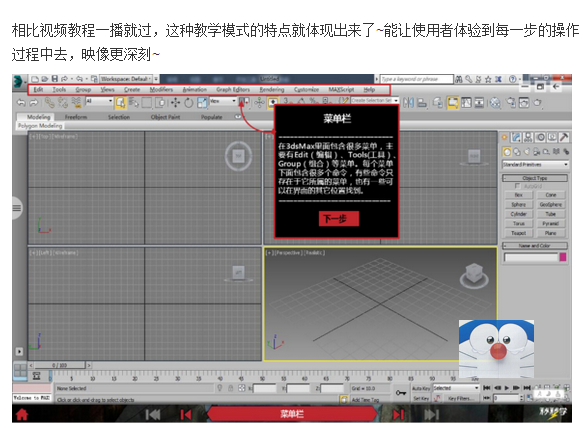Open the selection filter 'All' dropdown
This screenshot has width=584, height=428.
point(99,101)
